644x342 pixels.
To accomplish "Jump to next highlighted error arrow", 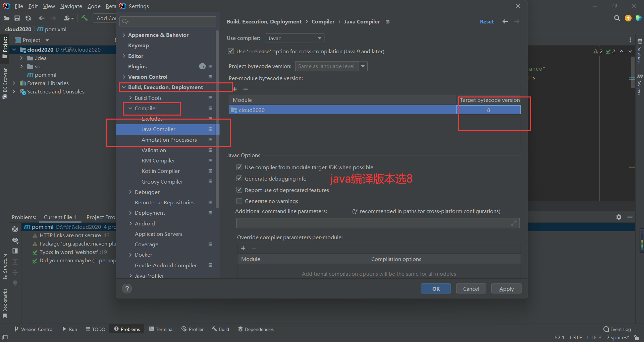I will coord(630,51).
